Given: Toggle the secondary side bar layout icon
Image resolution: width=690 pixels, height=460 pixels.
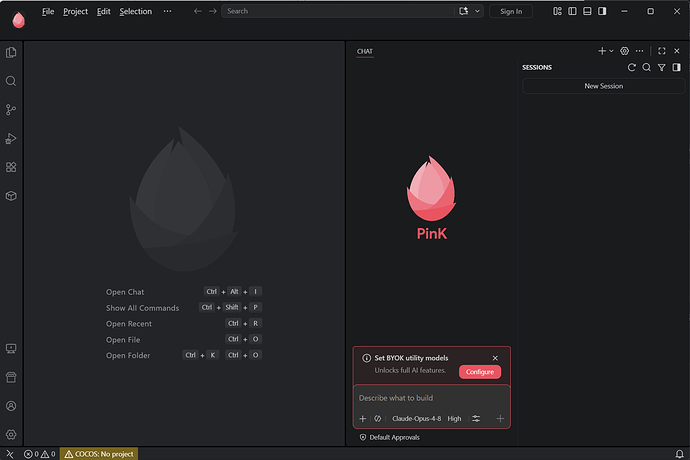Looking at the screenshot, I should pos(602,11).
